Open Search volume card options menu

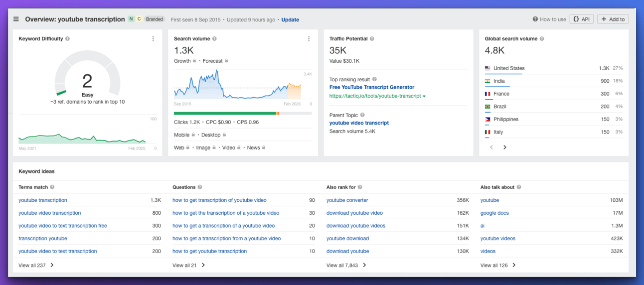(309, 39)
